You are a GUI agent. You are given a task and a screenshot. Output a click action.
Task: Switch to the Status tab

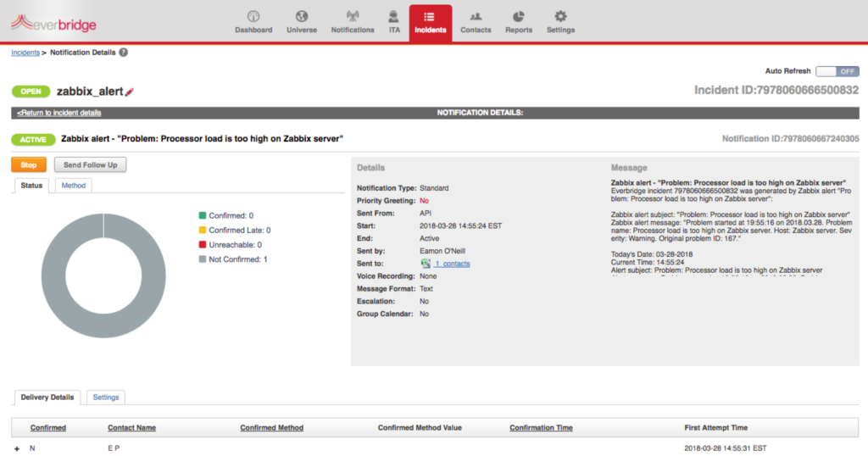[31, 186]
